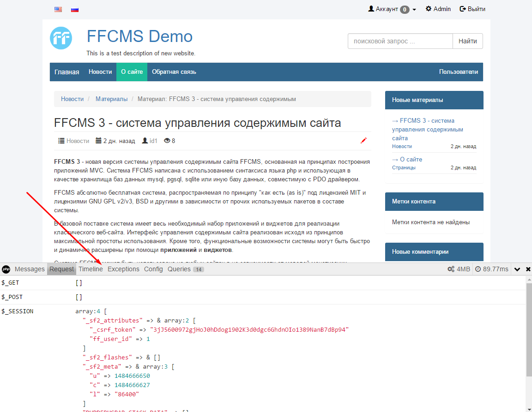Open the Обратная связь menu item

click(x=174, y=72)
